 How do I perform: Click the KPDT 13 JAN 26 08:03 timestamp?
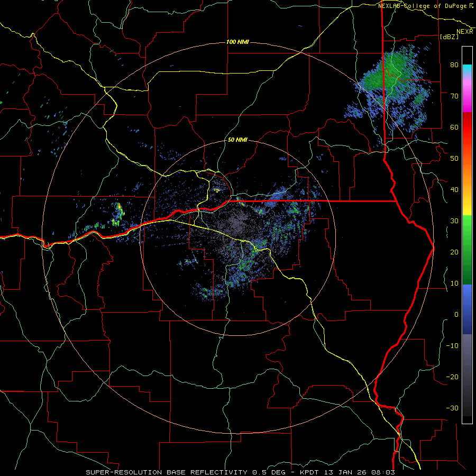pyautogui.click(x=347, y=472)
